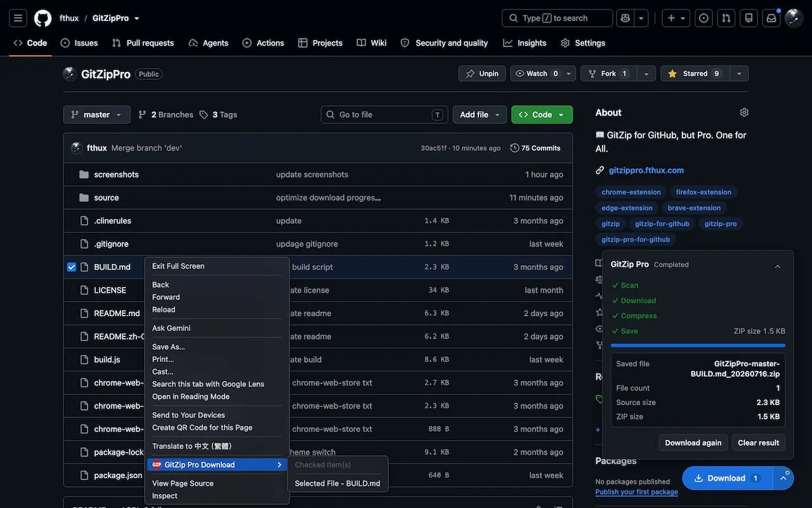812x508 pixels.
Task: Open the Add file dropdown
Action: [480, 115]
